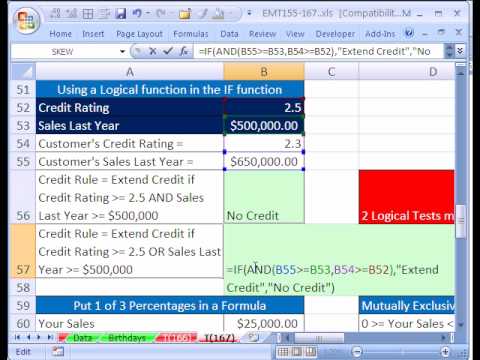This screenshot has height=360, width=480.
Task: Switch to Page Break Preview in status bar
Action: [x=311, y=351]
